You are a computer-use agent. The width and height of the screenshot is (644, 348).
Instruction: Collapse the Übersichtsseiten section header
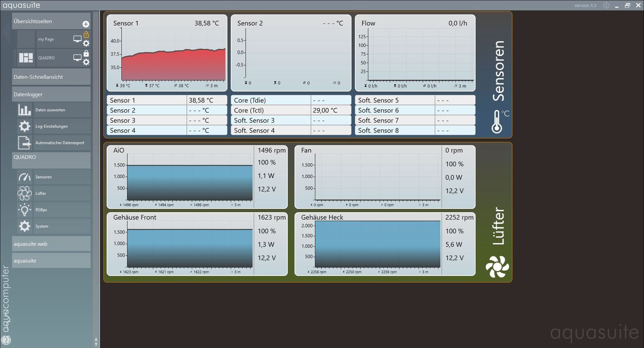tap(51, 21)
